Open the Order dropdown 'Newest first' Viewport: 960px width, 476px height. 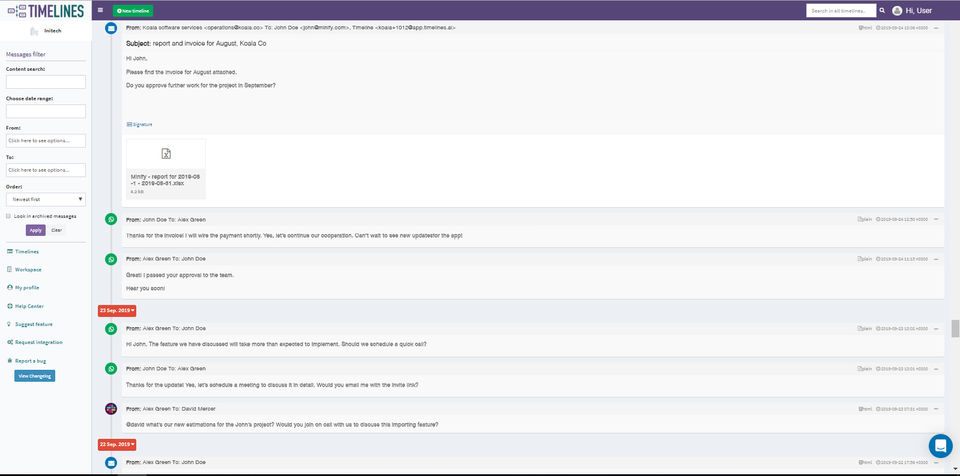45,199
